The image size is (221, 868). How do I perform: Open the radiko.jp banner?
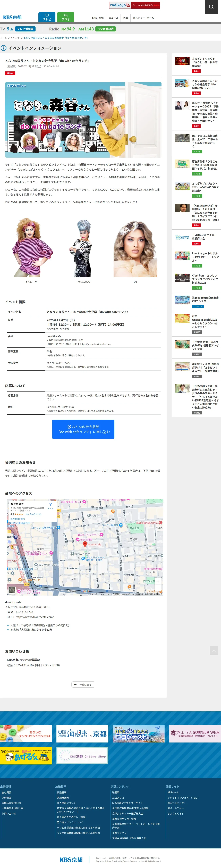134,5
